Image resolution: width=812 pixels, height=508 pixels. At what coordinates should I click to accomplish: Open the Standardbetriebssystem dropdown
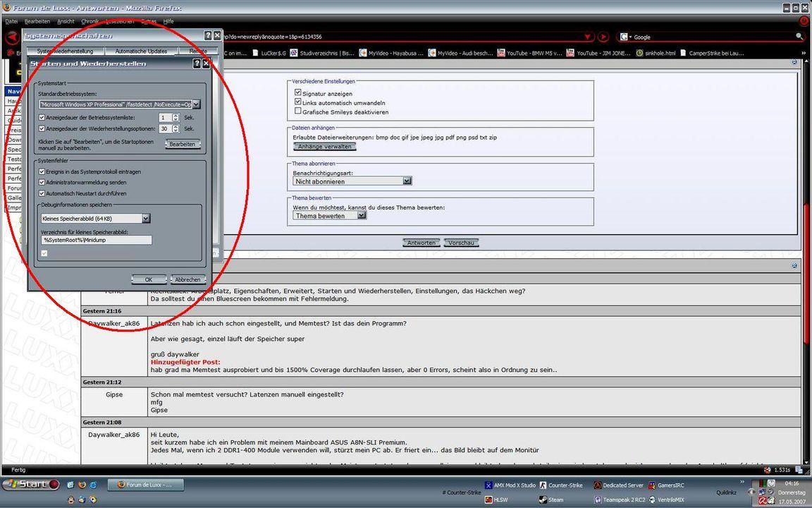tap(196, 104)
